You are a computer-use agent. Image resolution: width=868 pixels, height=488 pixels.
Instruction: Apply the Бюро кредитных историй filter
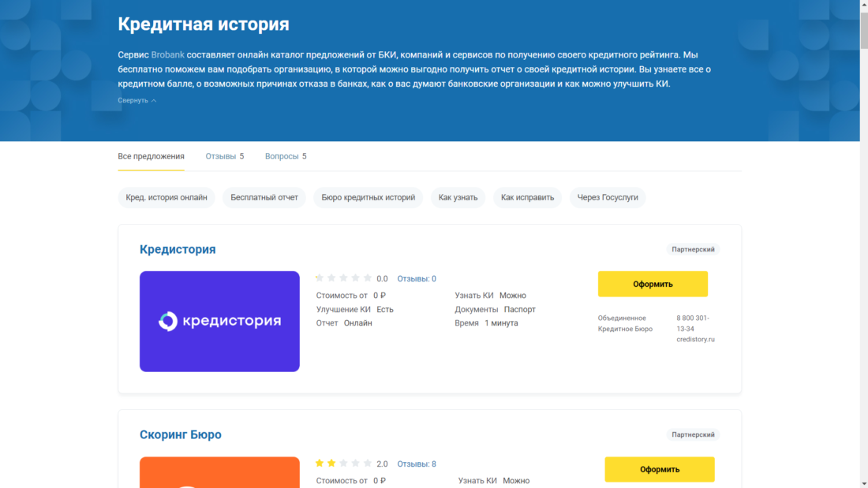368,197
